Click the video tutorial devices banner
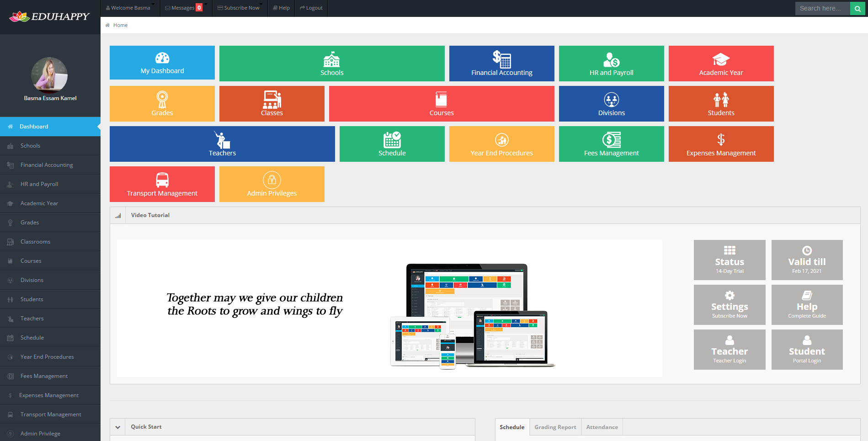Screen dimensions: 868x441 pos(389,308)
